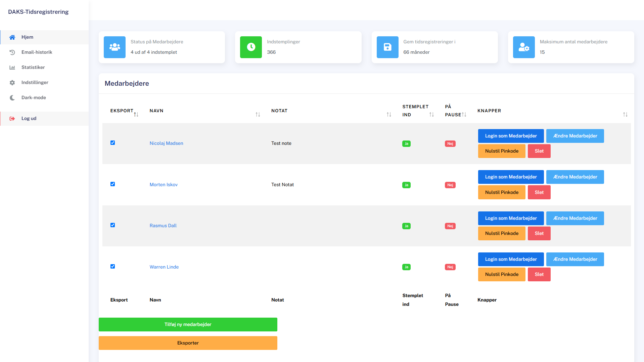Image resolution: width=644 pixels, height=362 pixels.
Task: Sort table by Eksport column arrows
Action: pos(136,115)
